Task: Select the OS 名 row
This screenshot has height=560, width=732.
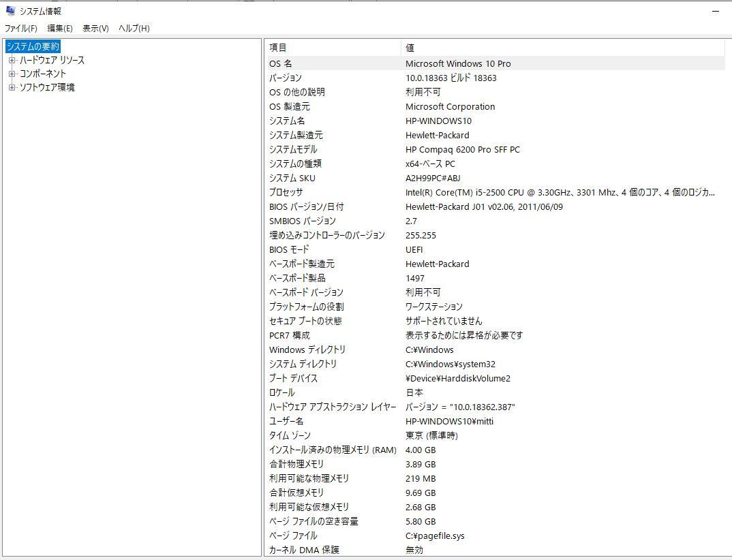Action: point(281,63)
